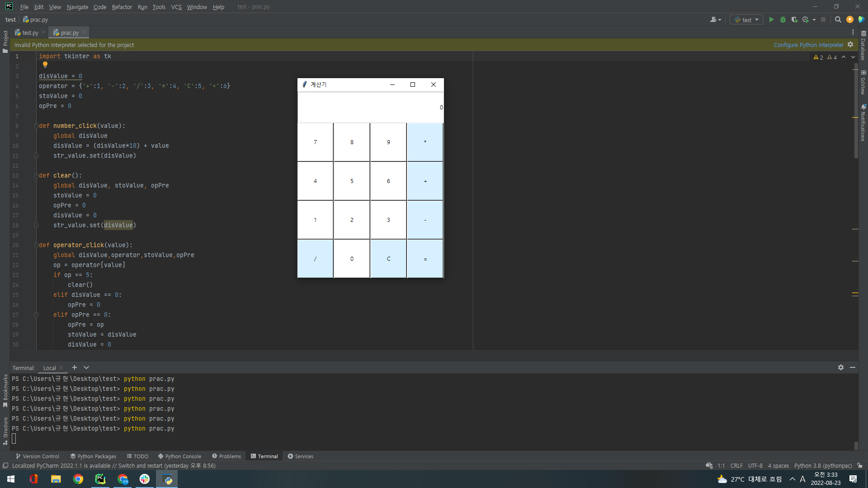
Task: Toggle read-only lock in status bar
Action: (x=859, y=465)
